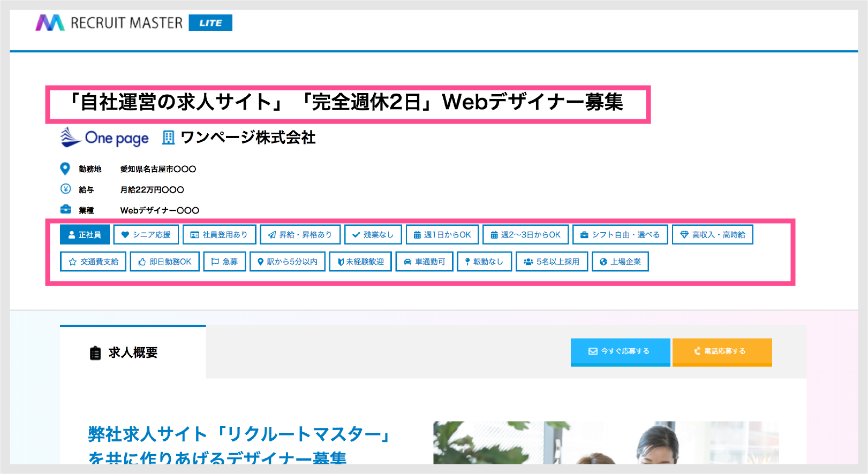Click the Webデザイナー○○○ job type text
Screen dimensions: 868x474
pos(160,210)
